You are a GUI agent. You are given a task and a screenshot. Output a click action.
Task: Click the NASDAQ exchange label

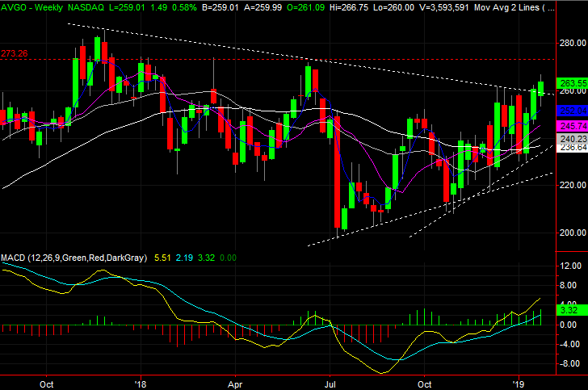click(x=86, y=7)
